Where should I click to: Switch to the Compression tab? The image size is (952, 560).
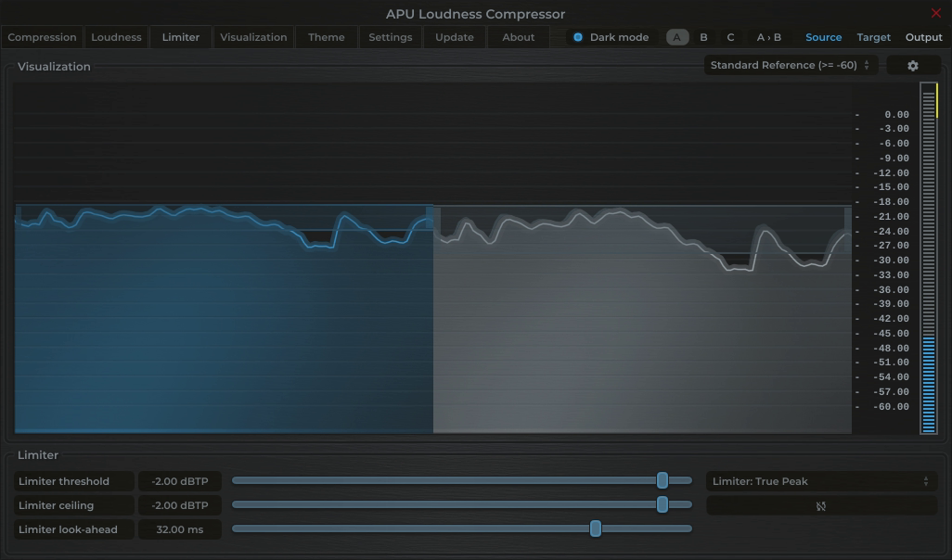(x=42, y=37)
